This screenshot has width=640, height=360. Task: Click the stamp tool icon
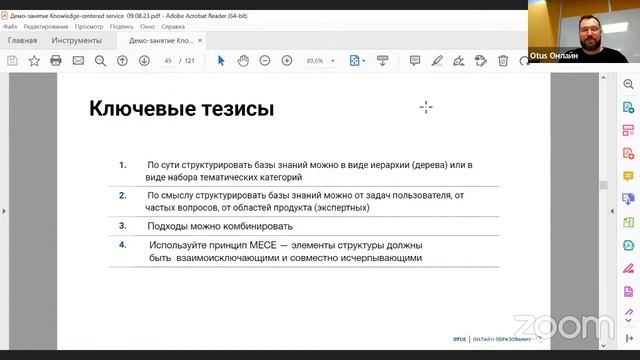pos(481,61)
